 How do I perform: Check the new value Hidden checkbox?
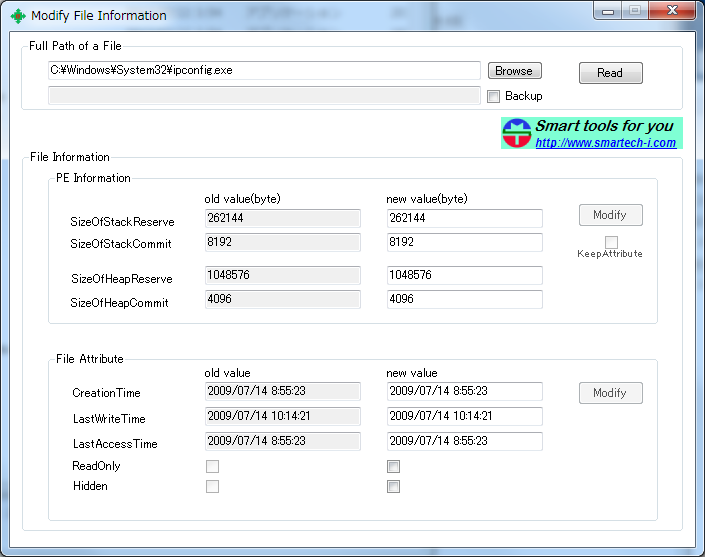coord(394,487)
